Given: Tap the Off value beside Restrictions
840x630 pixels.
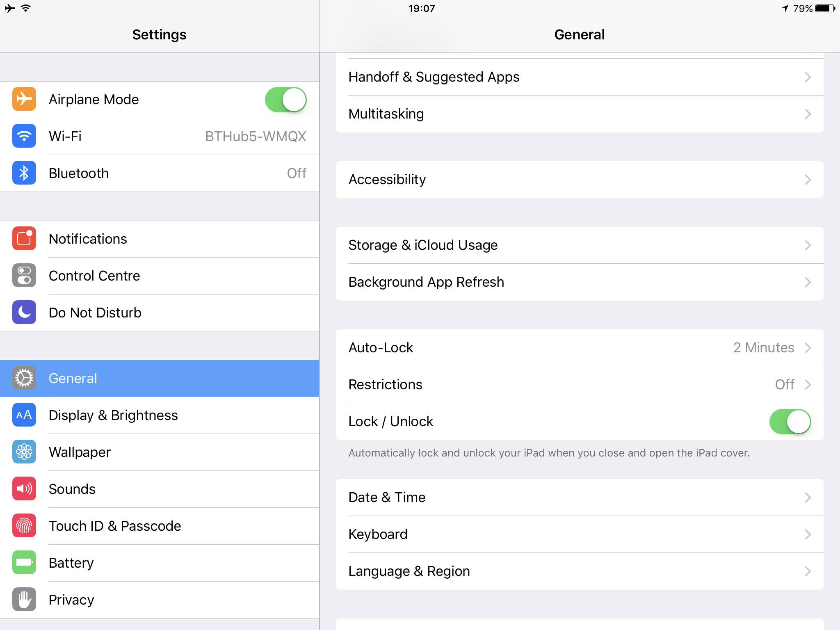Looking at the screenshot, I should click(785, 385).
